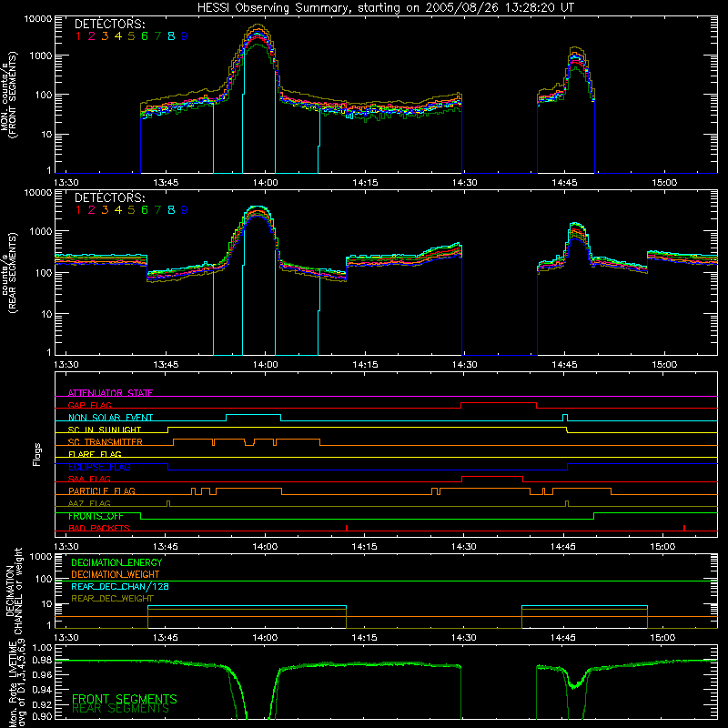This screenshot has width=728, height=728.
Task: Click DETECTORS: label in the rear segments plot
Action: click(109, 197)
